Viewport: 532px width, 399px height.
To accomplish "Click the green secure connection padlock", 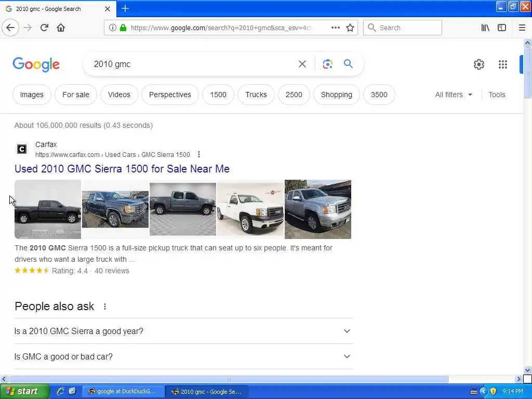I will click(x=123, y=28).
